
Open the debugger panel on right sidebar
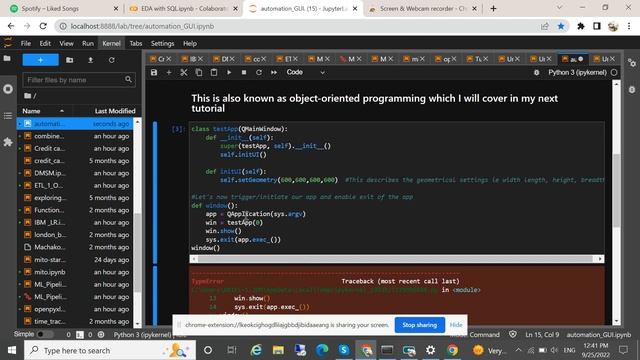tap(632, 89)
